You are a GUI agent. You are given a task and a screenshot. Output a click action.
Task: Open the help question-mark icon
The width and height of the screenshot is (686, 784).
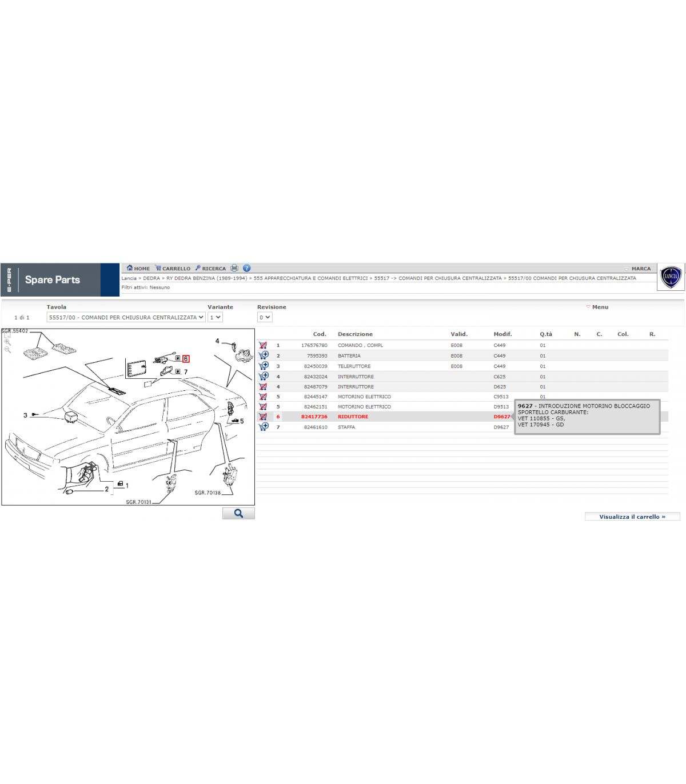coord(247,268)
